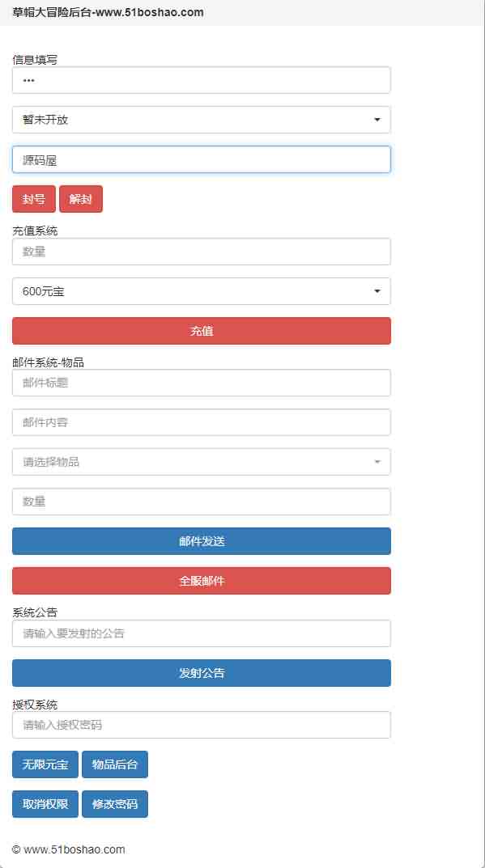Click the 邮件标题 mail title field
Viewport: 485px width, 868px height.
click(x=201, y=382)
